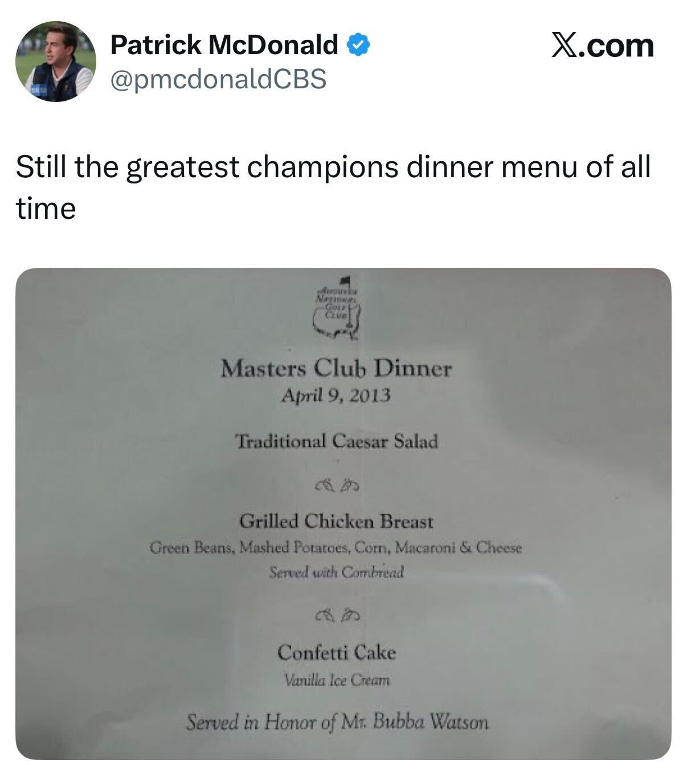Viewport: 687px width, 784px height.
Task: Click the April 9, 2013 date line
Action: pos(336,395)
